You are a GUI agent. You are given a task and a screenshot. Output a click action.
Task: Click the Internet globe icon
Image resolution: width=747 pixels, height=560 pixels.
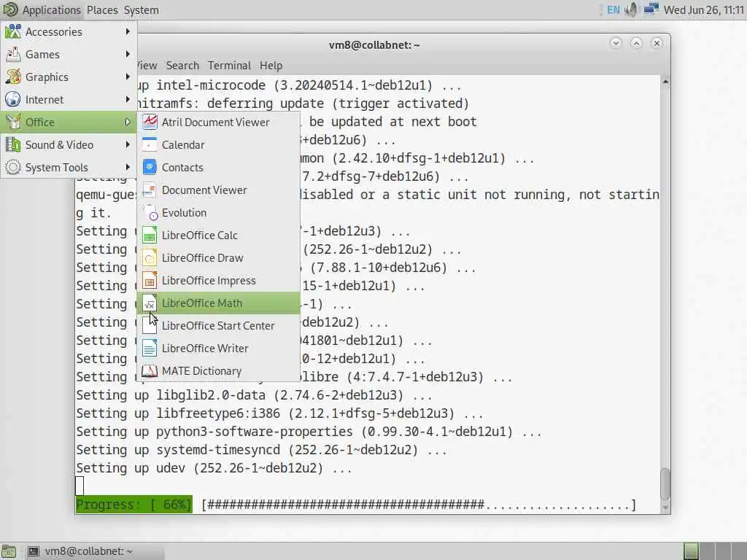(13, 99)
